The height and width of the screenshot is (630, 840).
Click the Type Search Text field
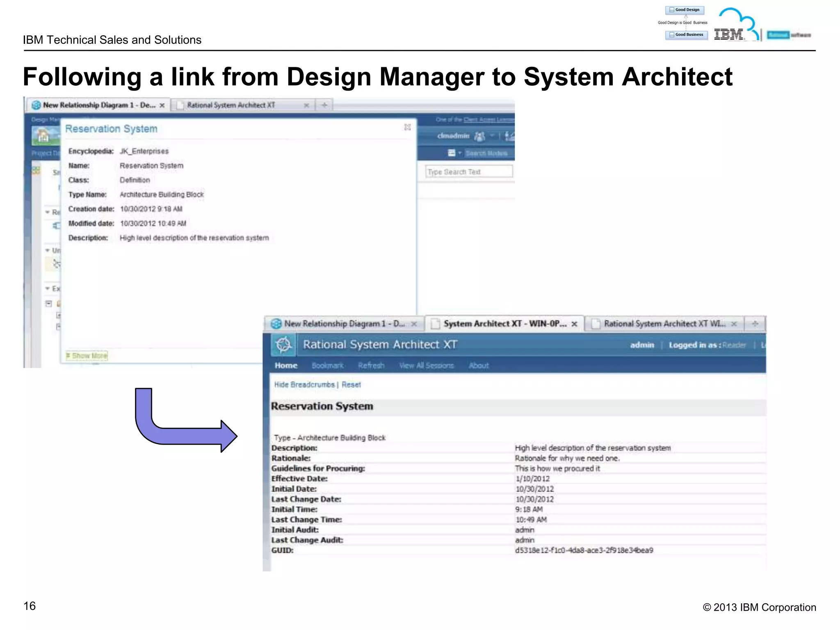[x=469, y=172]
